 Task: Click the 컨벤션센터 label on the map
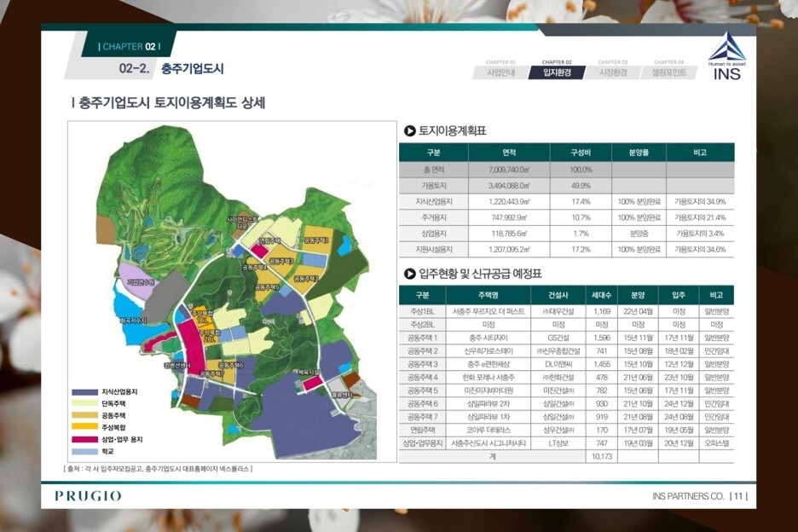(177, 365)
